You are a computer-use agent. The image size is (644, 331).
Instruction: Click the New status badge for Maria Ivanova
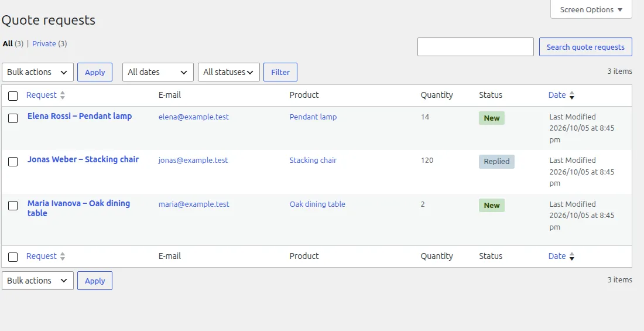(492, 205)
